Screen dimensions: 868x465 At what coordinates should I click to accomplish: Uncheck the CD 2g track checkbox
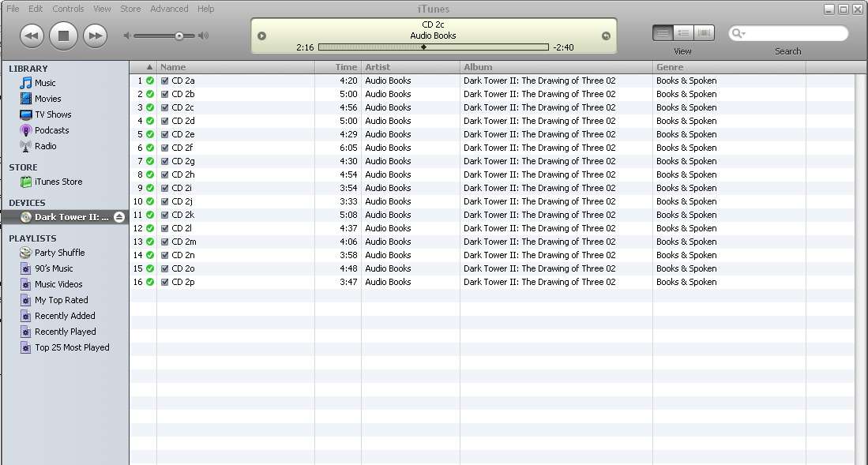(164, 161)
